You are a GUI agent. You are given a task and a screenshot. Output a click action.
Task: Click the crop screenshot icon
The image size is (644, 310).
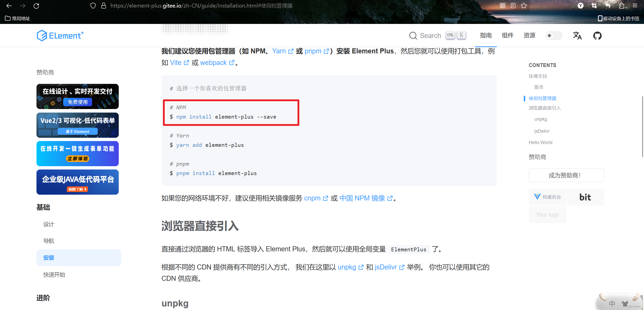(594, 6)
